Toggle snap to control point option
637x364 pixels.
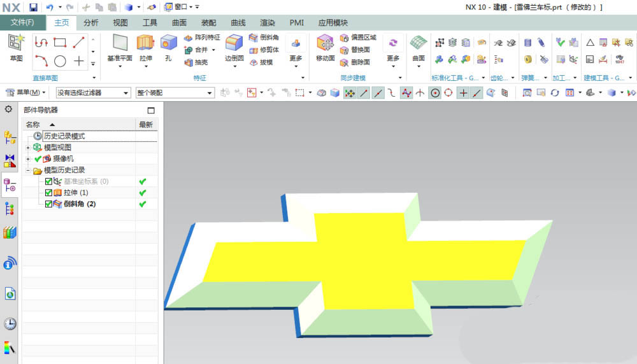406,93
